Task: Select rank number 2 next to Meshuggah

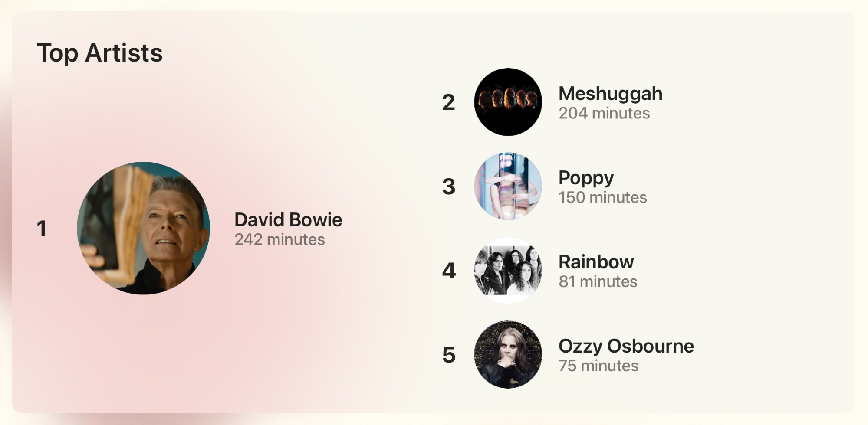Action: pyautogui.click(x=448, y=102)
